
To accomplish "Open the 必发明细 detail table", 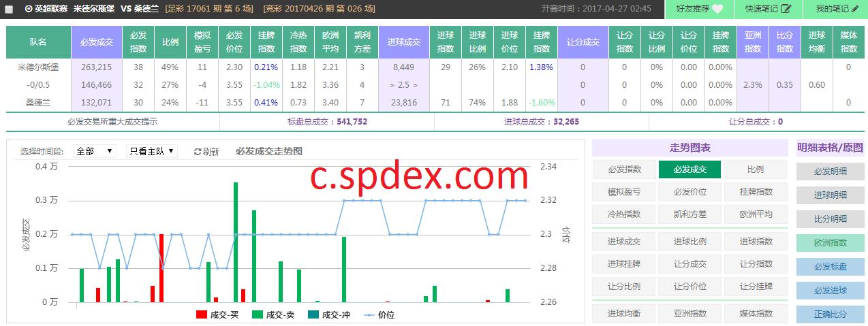I will click(x=831, y=171).
